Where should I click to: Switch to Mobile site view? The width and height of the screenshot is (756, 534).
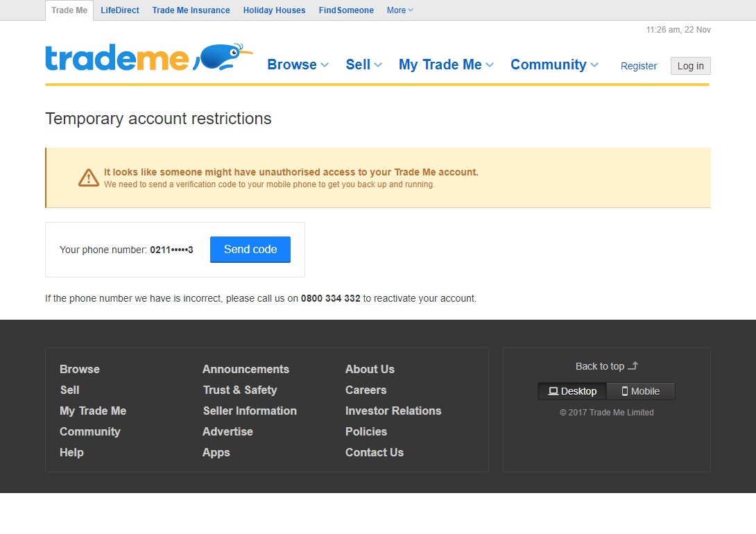click(641, 391)
